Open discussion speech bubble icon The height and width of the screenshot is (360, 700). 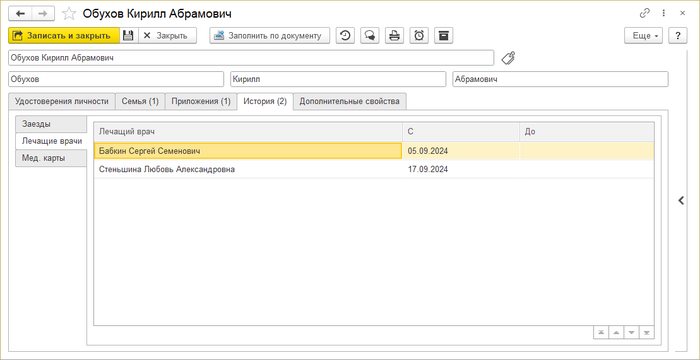click(370, 36)
